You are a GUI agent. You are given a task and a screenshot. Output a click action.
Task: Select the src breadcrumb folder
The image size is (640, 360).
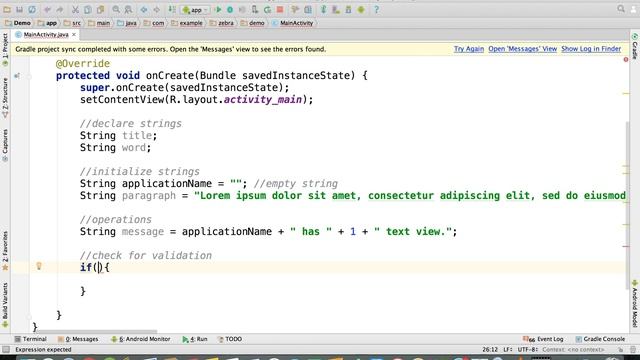pos(72,23)
